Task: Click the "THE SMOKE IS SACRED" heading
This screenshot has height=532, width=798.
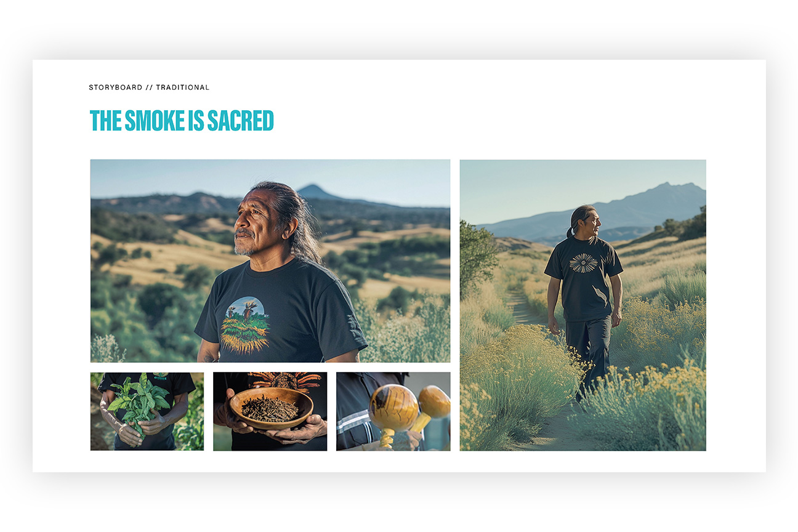Action: [182, 120]
